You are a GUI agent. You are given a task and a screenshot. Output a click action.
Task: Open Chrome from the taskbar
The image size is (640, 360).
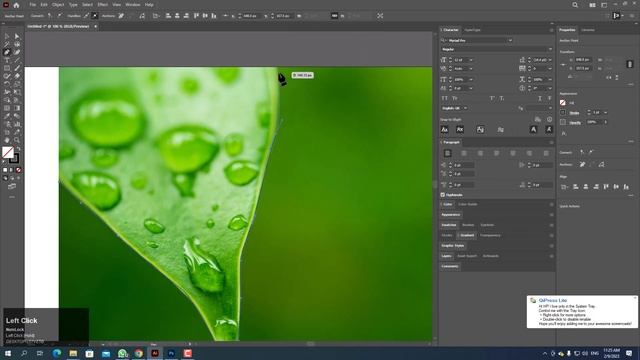pos(139,353)
